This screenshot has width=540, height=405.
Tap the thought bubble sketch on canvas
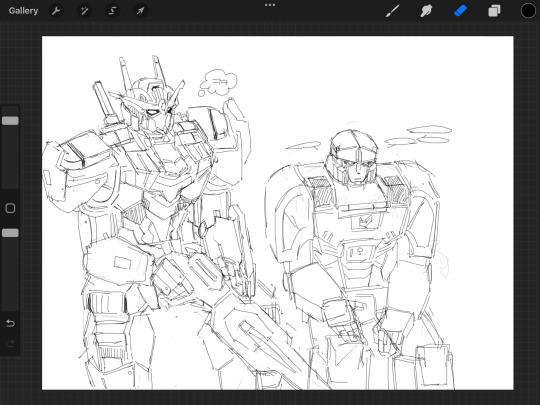coord(218,83)
